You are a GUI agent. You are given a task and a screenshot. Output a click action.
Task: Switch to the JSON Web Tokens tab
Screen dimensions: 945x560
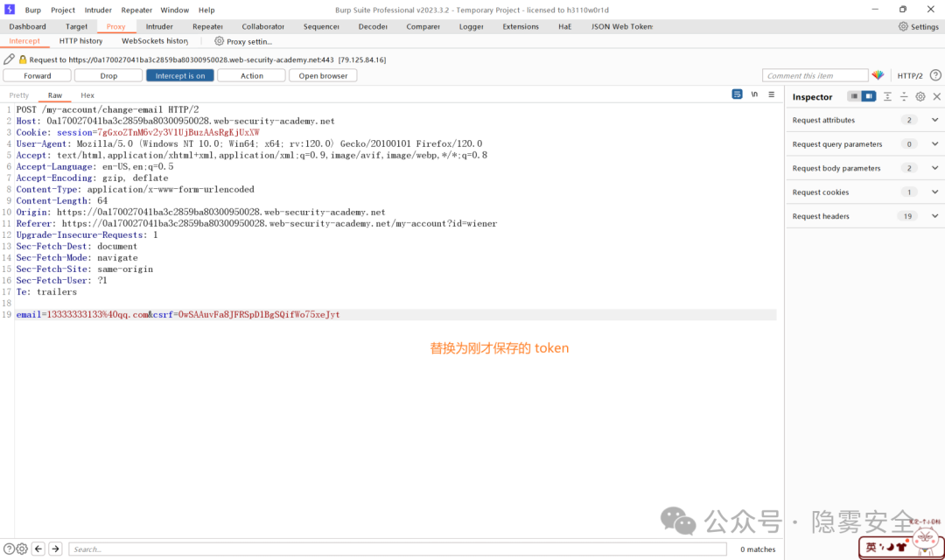622,26
